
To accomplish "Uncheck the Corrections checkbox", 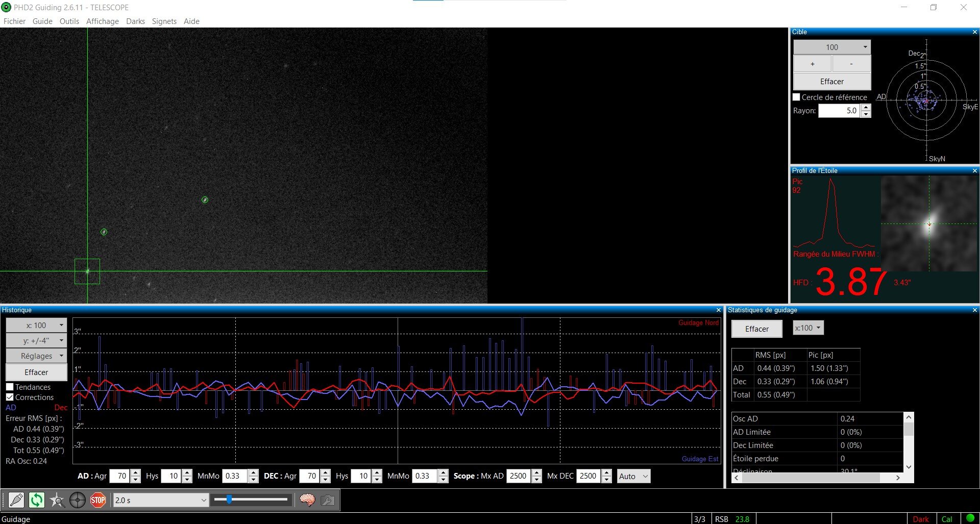I will point(10,397).
